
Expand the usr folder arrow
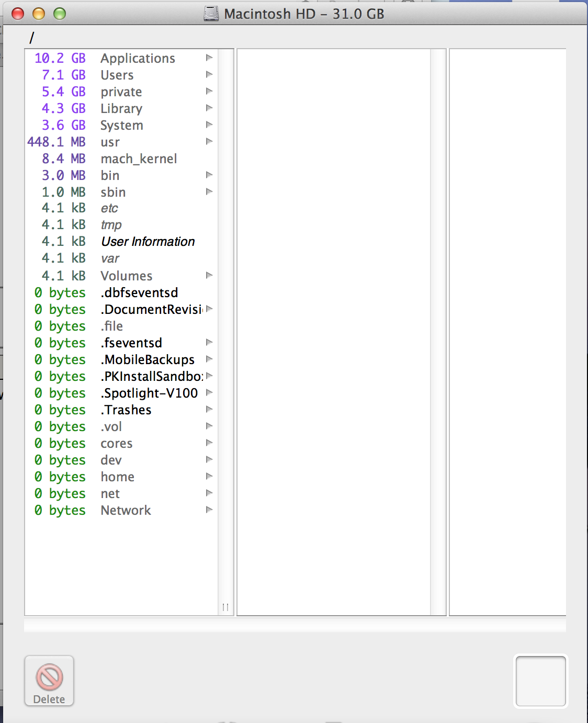tap(209, 141)
